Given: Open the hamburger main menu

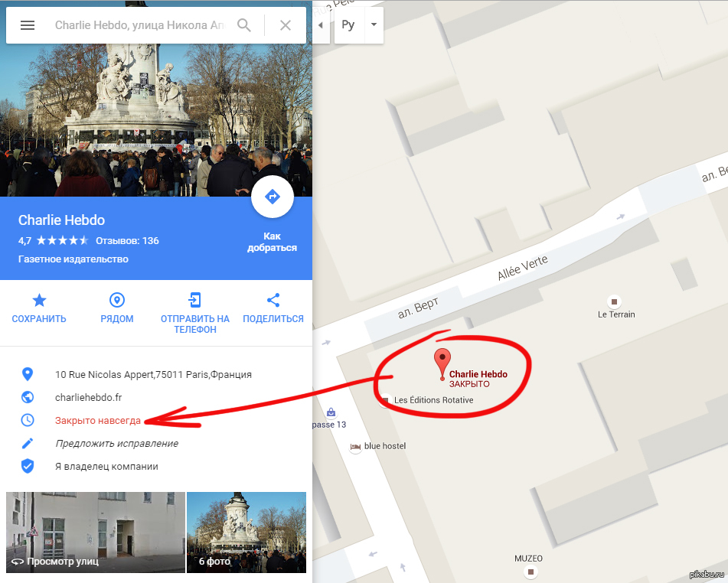Looking at the screenshot, I should (x=28, y=25).
